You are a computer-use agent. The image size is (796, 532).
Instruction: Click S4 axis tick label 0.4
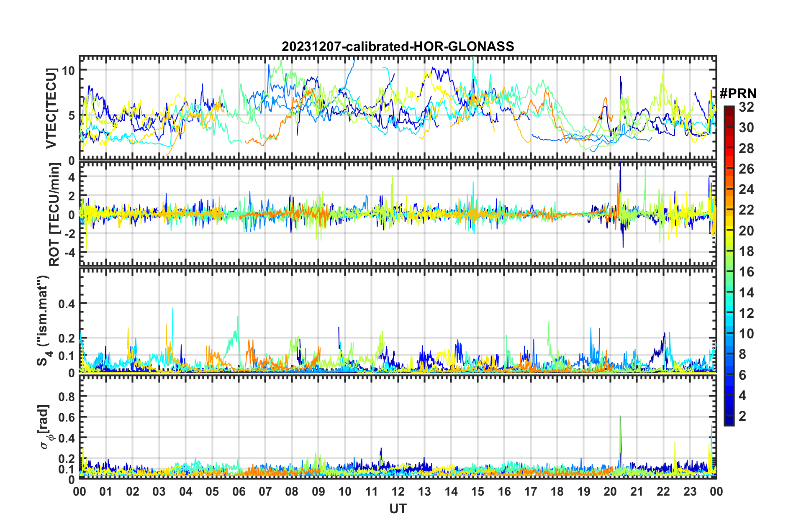(x=67, y=304)
